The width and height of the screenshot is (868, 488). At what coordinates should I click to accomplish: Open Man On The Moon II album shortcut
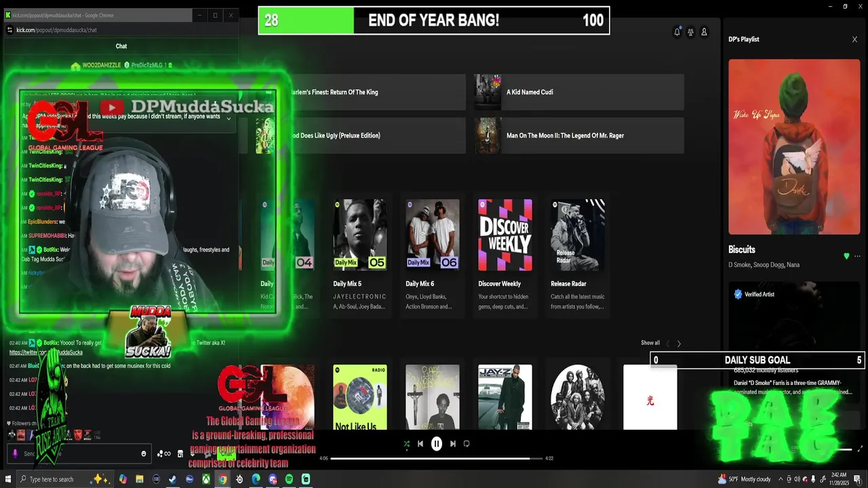579,136
